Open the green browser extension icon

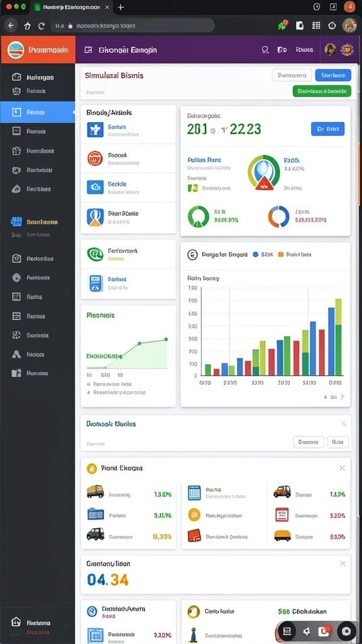click(283, 25)
